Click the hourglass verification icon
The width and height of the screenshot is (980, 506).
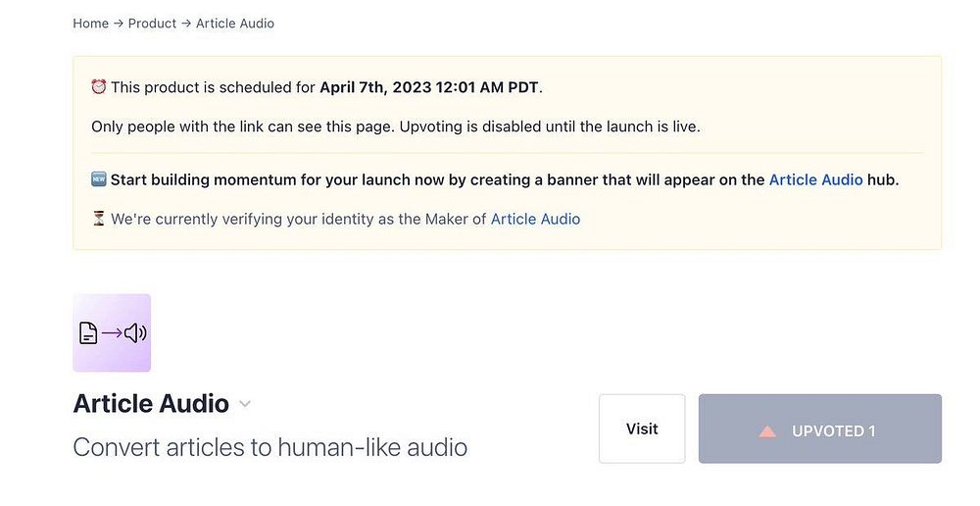(98, 219)
